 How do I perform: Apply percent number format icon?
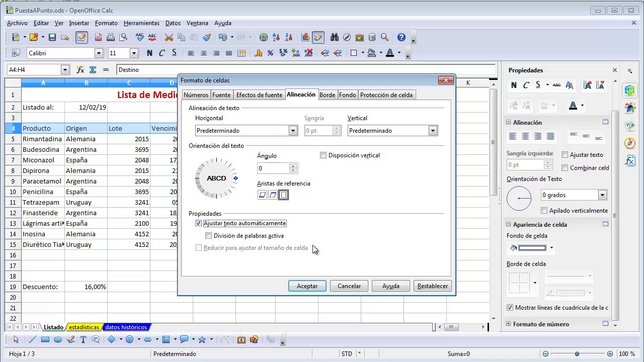tap(270, 53)
